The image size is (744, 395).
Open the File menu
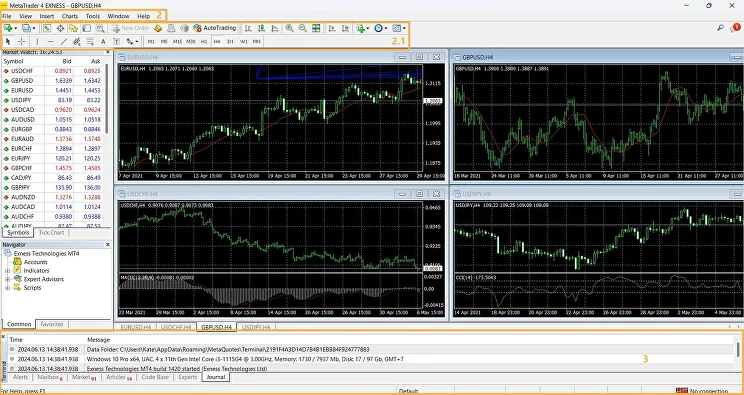click(x=7, y=16)
